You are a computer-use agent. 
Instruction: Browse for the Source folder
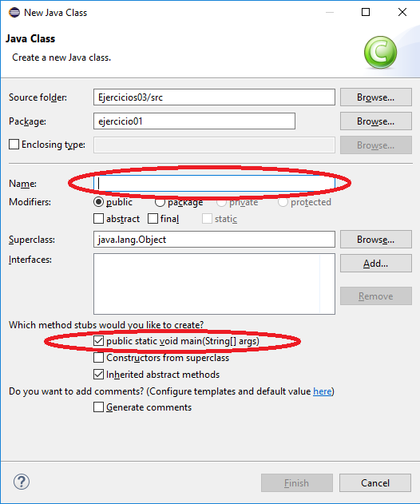(376, 97)
